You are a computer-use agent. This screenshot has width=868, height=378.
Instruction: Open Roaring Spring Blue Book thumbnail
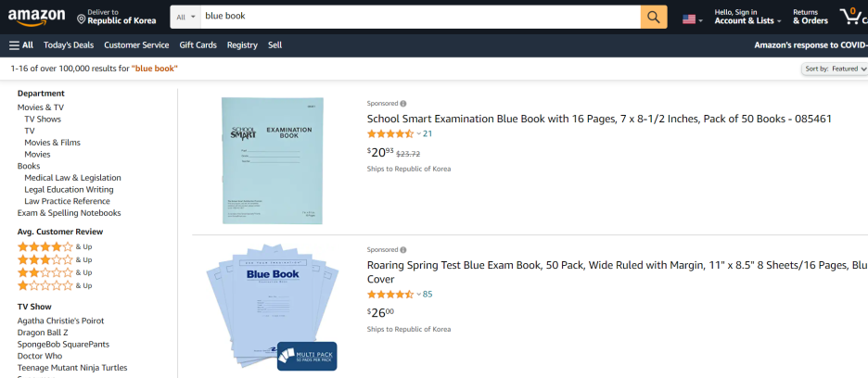click(273, 308)
